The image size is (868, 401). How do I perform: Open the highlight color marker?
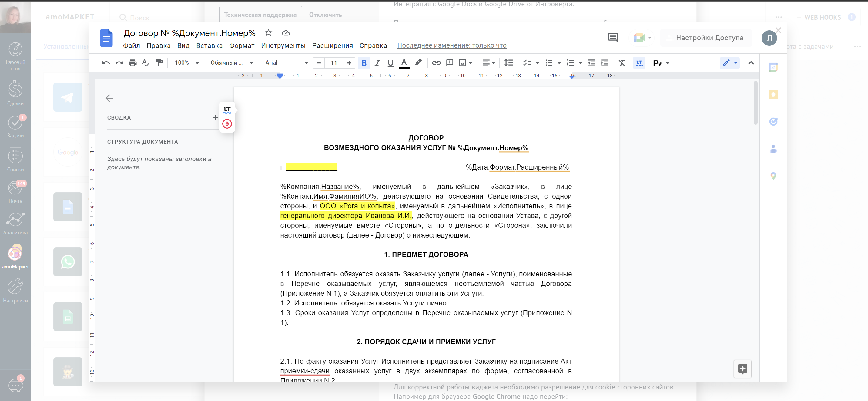(x=418, y=63)
